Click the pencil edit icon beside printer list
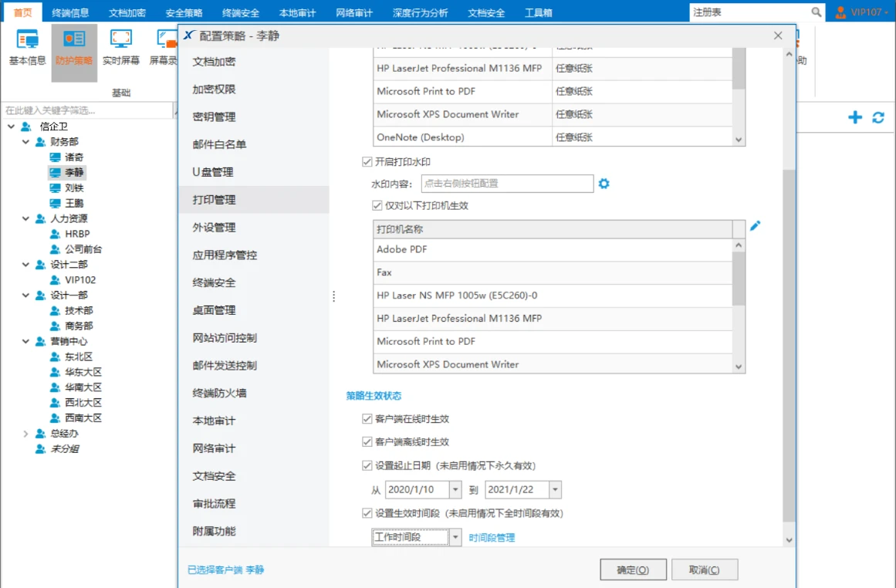The height and width of the screenshot is (588, 896). point(755,226)
